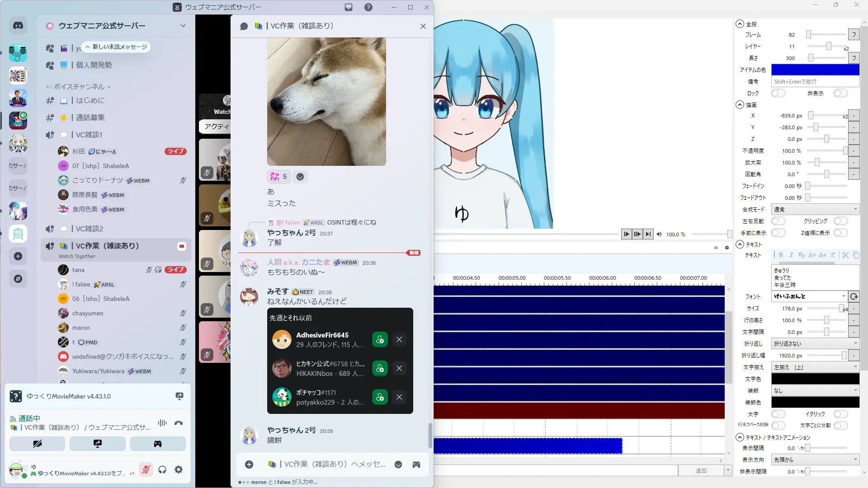
Task: Toggle the 左右反転 switch
Action: tap(778, 221)
